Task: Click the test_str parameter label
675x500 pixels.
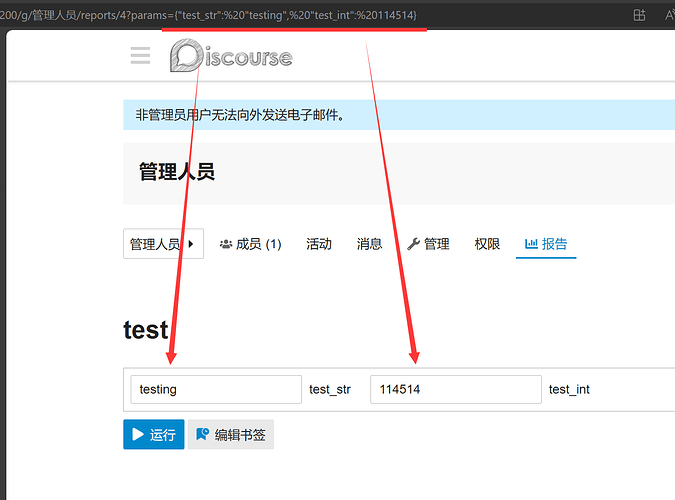Action: [x=330, y=389]
